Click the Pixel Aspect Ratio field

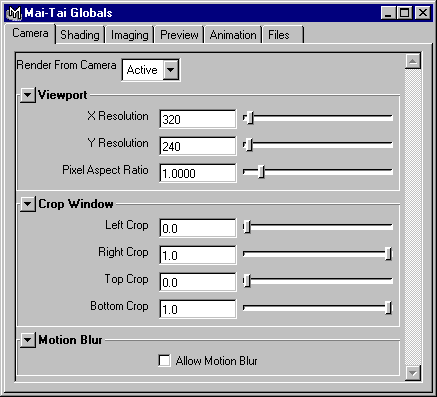point(198,173)
